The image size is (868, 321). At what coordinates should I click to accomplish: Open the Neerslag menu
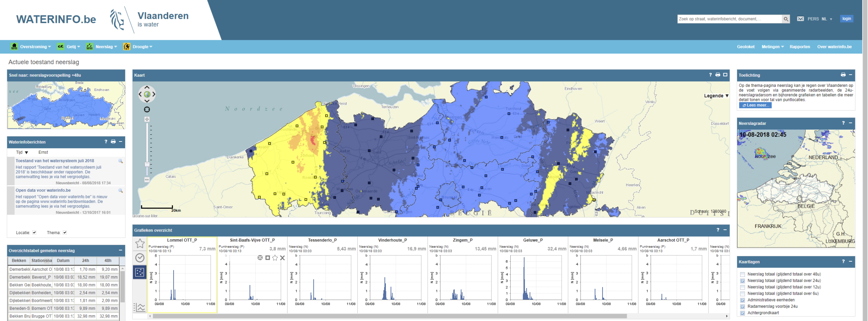(x=104, y=47)
